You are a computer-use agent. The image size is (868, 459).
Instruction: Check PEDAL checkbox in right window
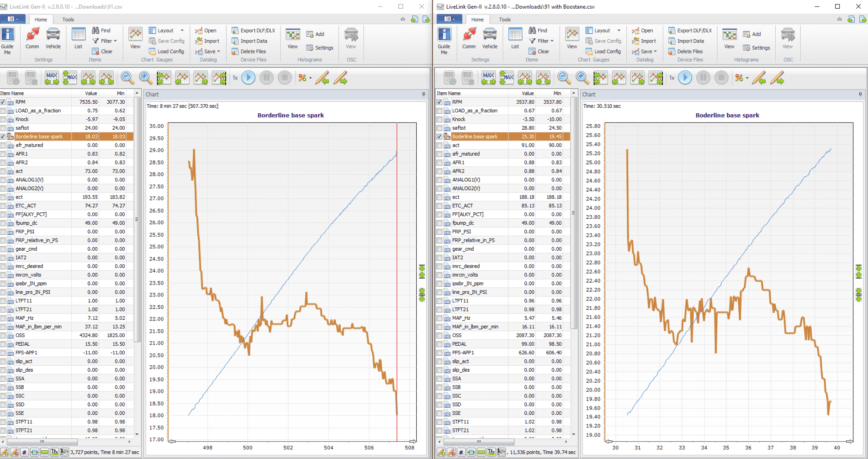[439, 344]
